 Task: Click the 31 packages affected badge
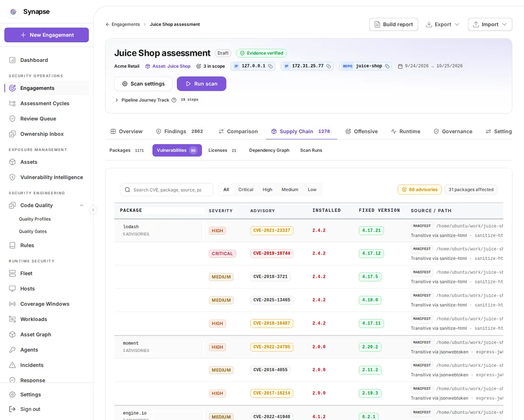471,189
